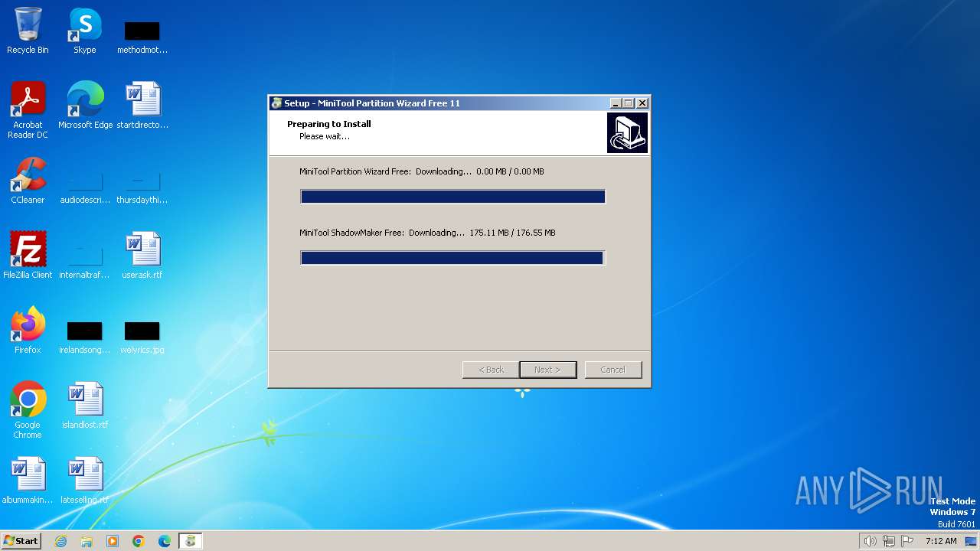
Task: Open Edge from the taskbar
Action: point(165,541)
